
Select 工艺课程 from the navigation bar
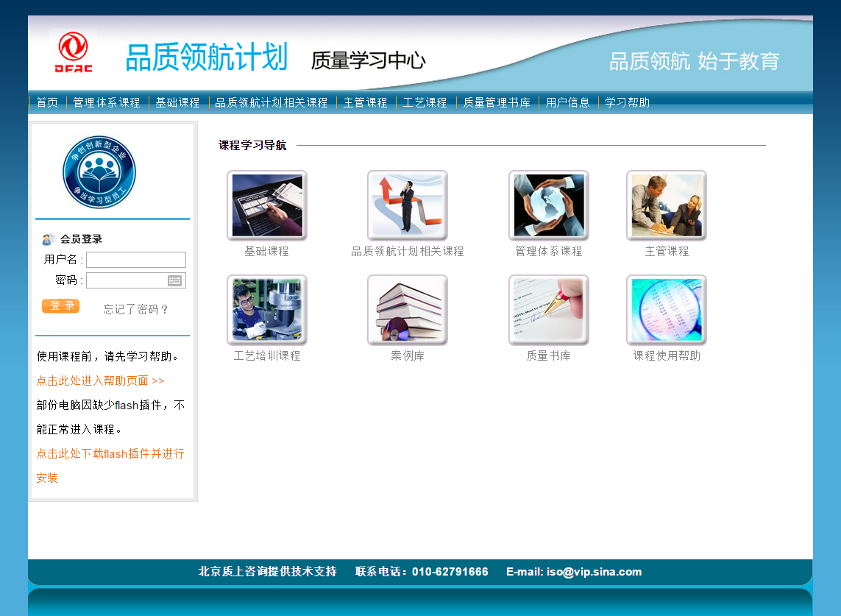(x=425, y=103)
